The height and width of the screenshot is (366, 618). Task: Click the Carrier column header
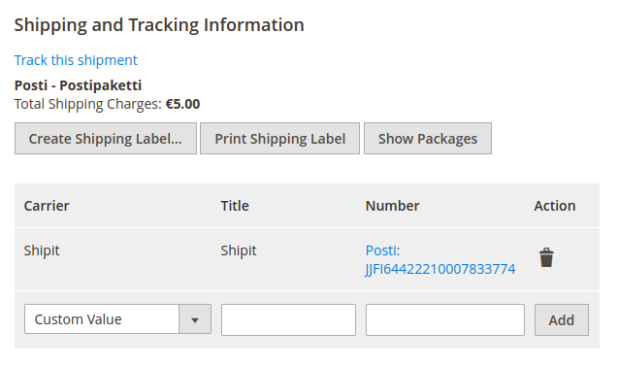pos(47,206)
